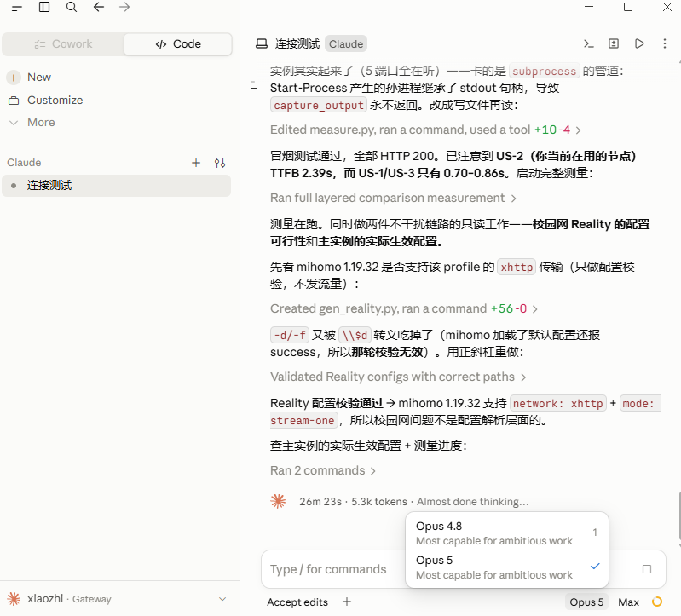
Task: Click the Claude badge in header
Action: click(346, 43)
